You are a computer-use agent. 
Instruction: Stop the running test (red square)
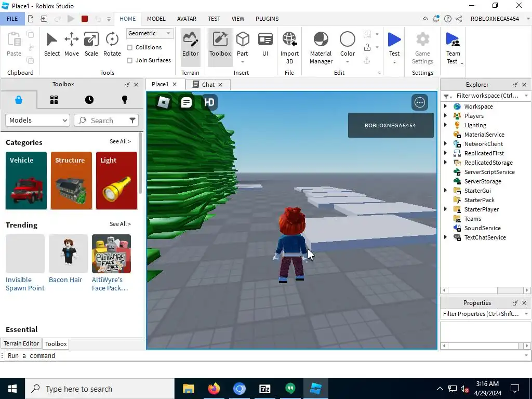85,19
